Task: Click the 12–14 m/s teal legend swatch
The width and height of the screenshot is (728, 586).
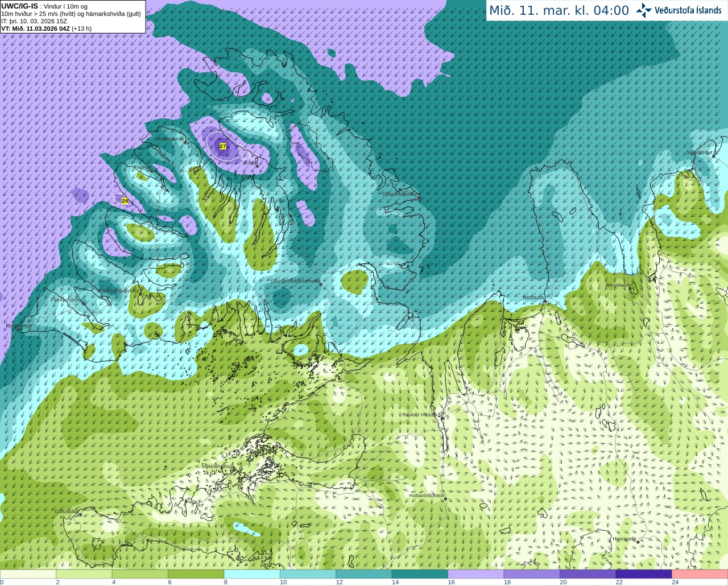Action: (x=364, y=573)
